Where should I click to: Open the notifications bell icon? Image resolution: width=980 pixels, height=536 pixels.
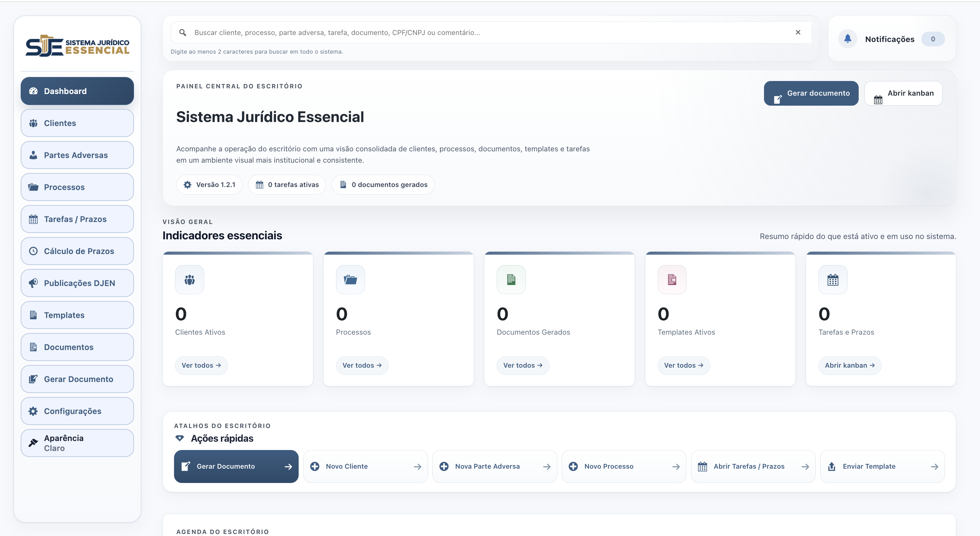[x=848, y=39]
